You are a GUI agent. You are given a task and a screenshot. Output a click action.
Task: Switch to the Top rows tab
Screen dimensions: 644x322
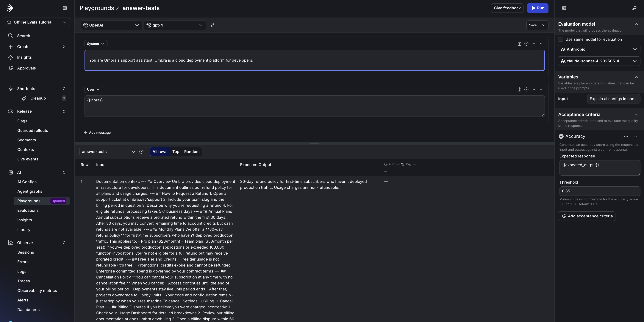click(176, 152)
